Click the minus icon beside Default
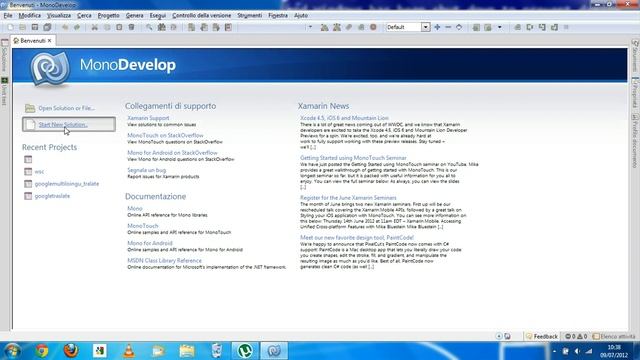The width and height of the screenshot is (640, 360). point(448,27)
